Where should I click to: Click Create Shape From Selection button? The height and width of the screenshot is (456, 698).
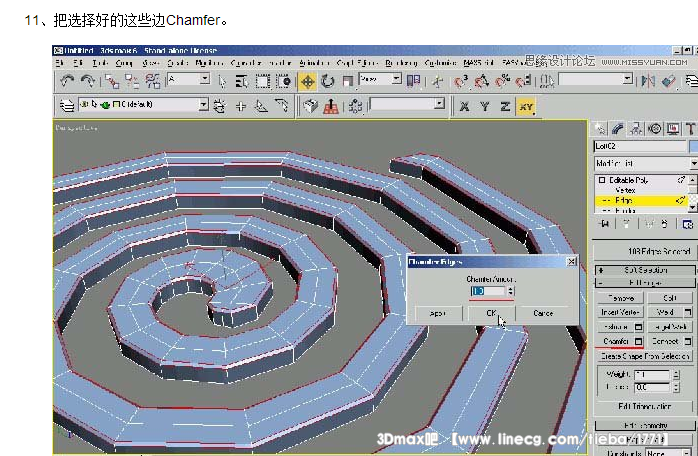point(645,356)
